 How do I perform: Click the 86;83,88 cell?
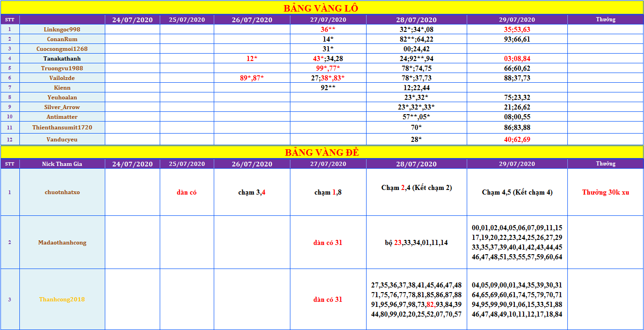coord(517,127)
